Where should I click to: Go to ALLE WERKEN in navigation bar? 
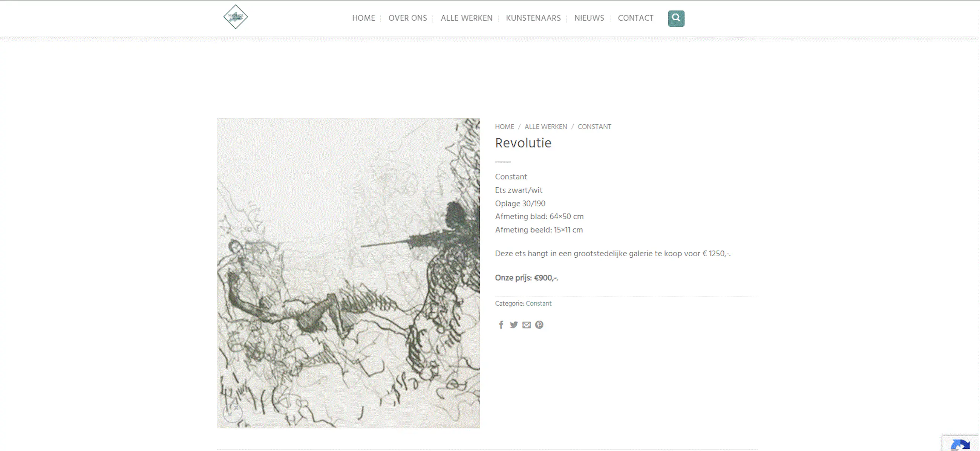click(466, 18)
